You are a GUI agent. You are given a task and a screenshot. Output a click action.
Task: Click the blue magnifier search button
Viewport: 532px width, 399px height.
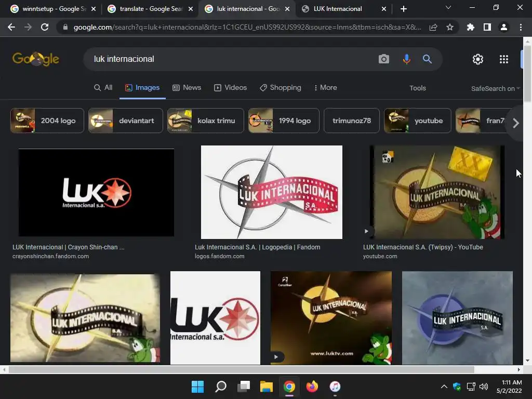coord(427,59)
